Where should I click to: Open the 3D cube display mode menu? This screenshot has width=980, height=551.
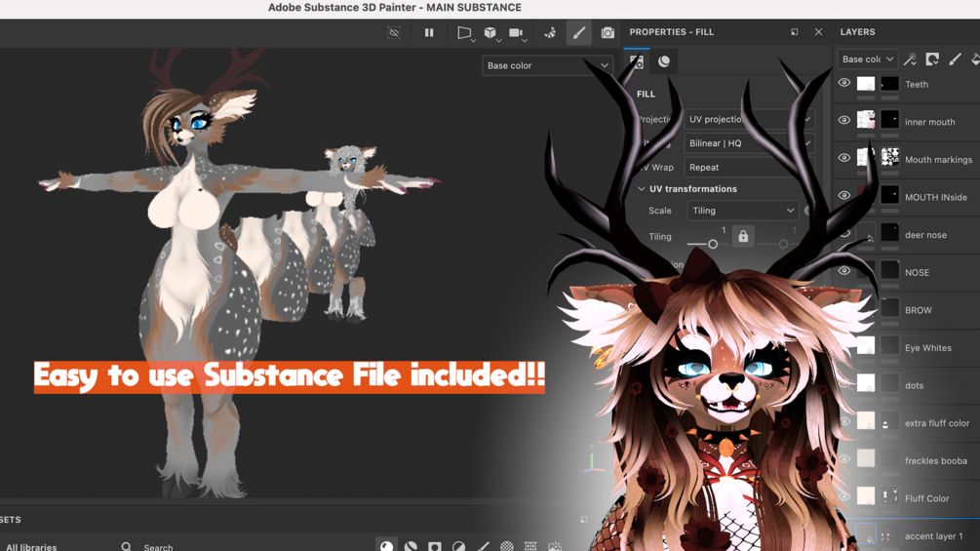[490, 33]
